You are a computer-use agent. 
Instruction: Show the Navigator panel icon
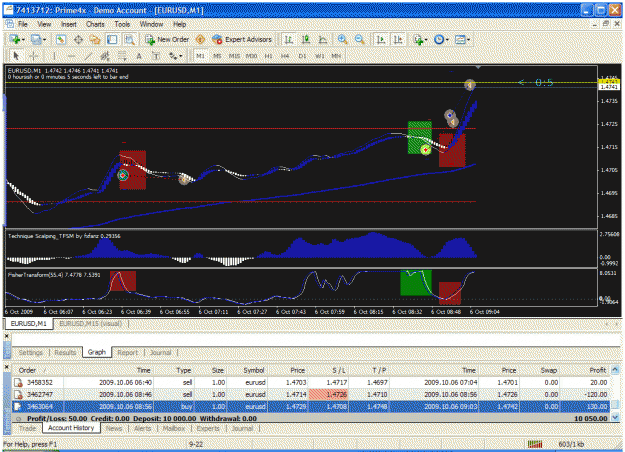(x=95, y=39)
